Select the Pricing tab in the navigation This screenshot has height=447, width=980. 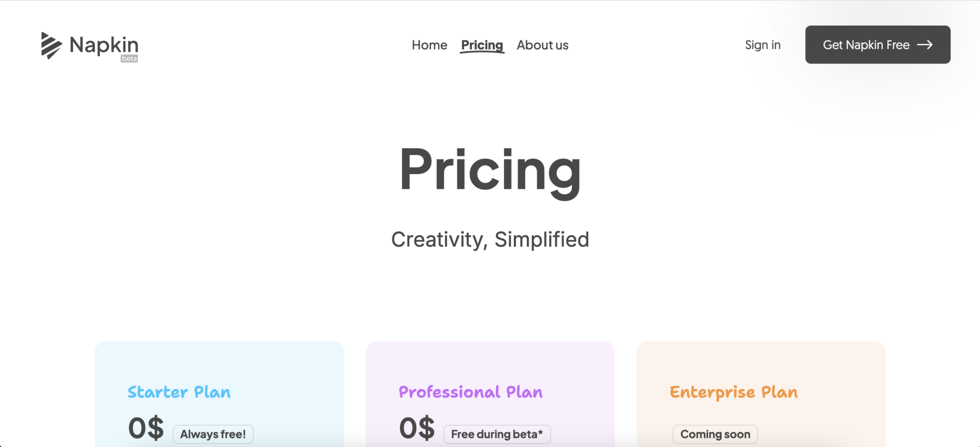482,44
